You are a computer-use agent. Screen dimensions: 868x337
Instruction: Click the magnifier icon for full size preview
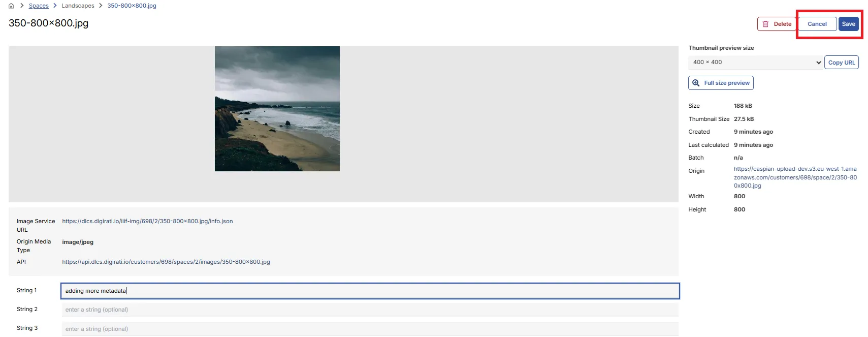tap(696, 83)
